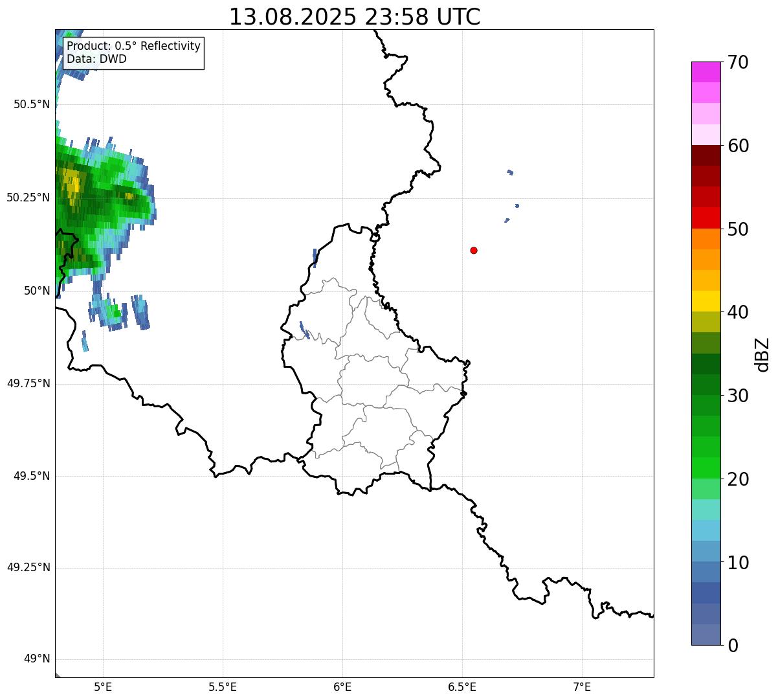Viewport: 778px width, 700px height.
Task: Click the "dBZ" colorbar label
Action: [762, 354]
